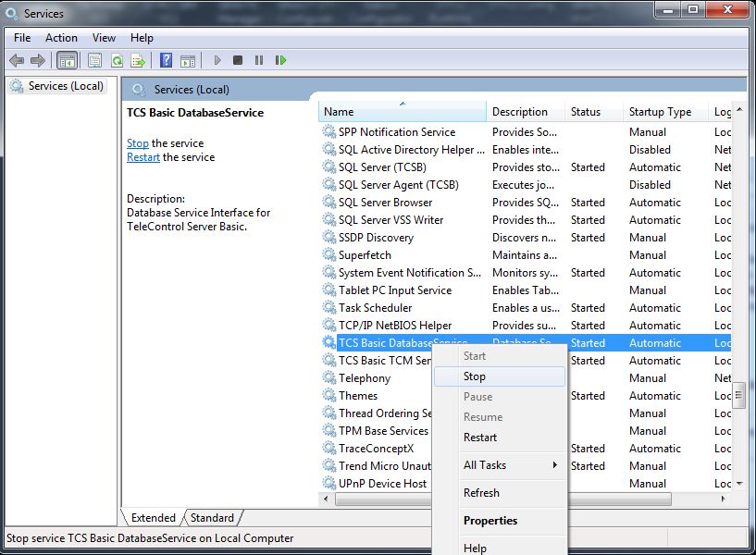Open the View menu
The height and width of the screenshot is (555, 756).
(104, 38)
